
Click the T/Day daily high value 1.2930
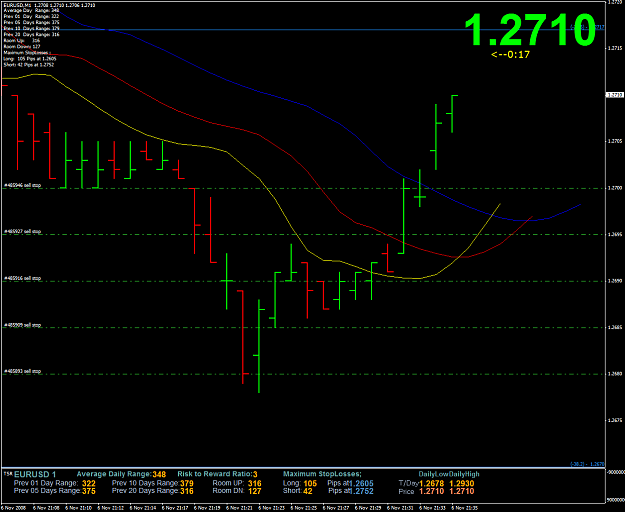[x=462, y=483]
